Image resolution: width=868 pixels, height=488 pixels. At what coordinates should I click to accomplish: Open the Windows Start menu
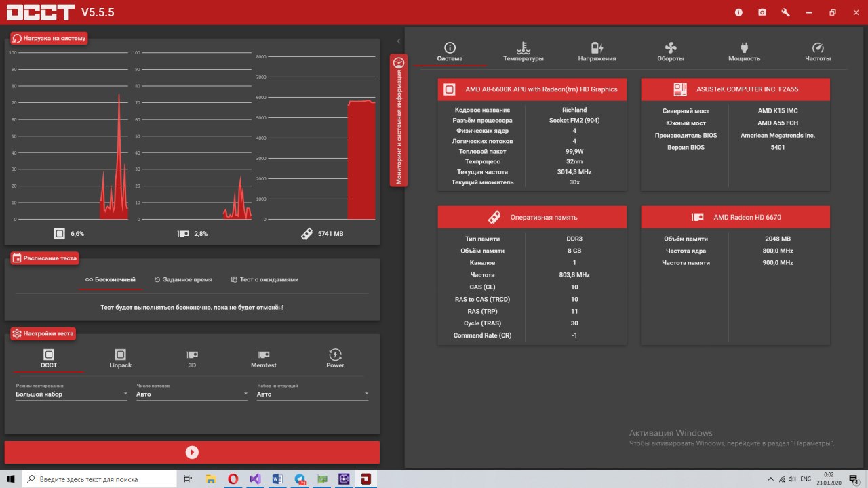click(x=11, y=479)
